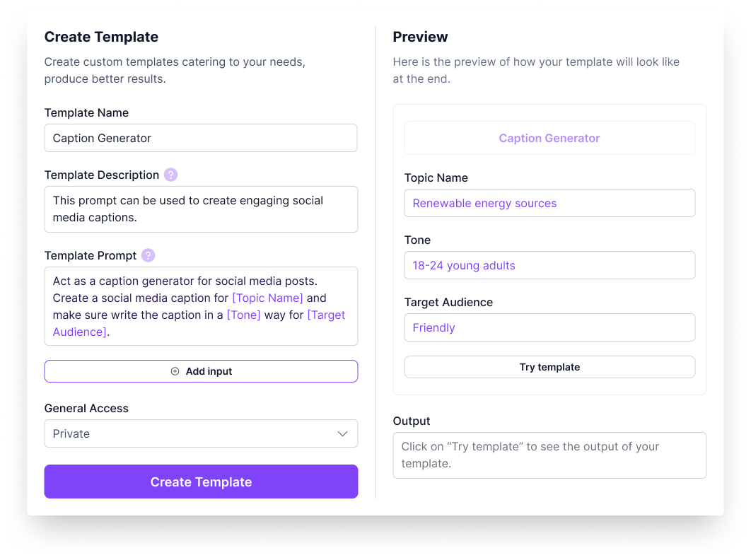Click the Target Audience field showing Friendly
Screen dimensions: 751x560
click(x=549, y=327)
